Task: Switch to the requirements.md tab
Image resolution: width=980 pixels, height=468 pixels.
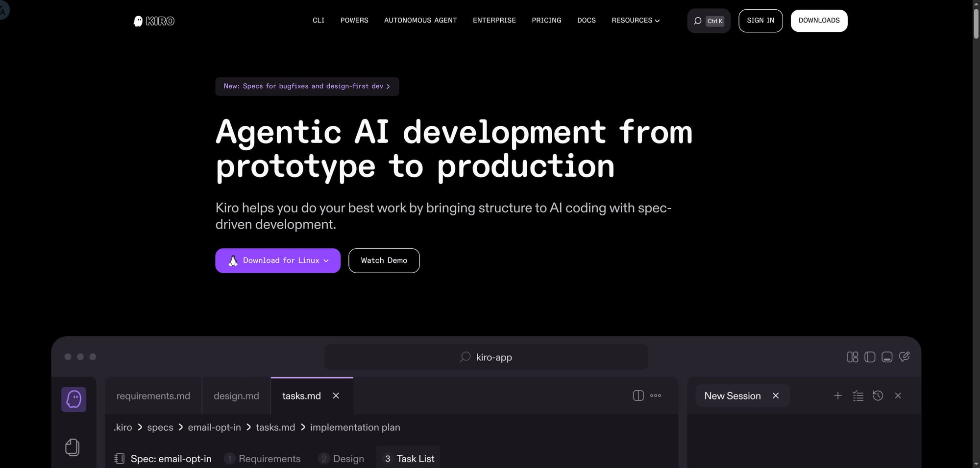Action: coord(153,396)
